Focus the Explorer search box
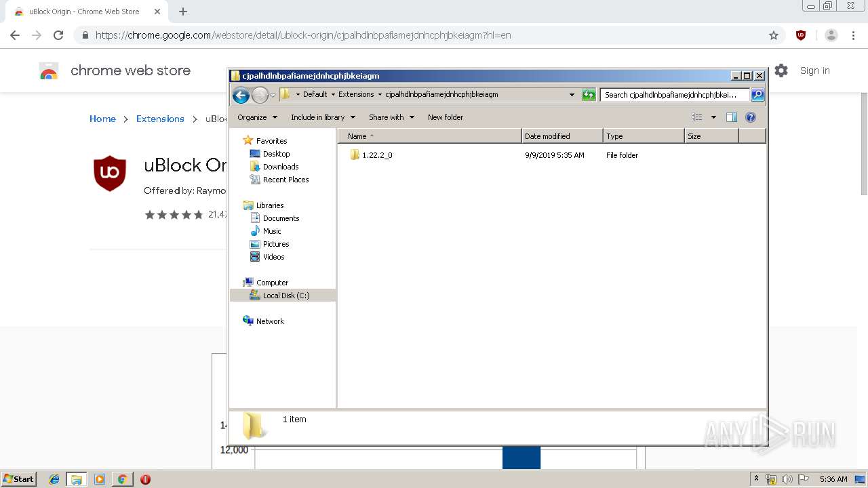 pos(675,95)
